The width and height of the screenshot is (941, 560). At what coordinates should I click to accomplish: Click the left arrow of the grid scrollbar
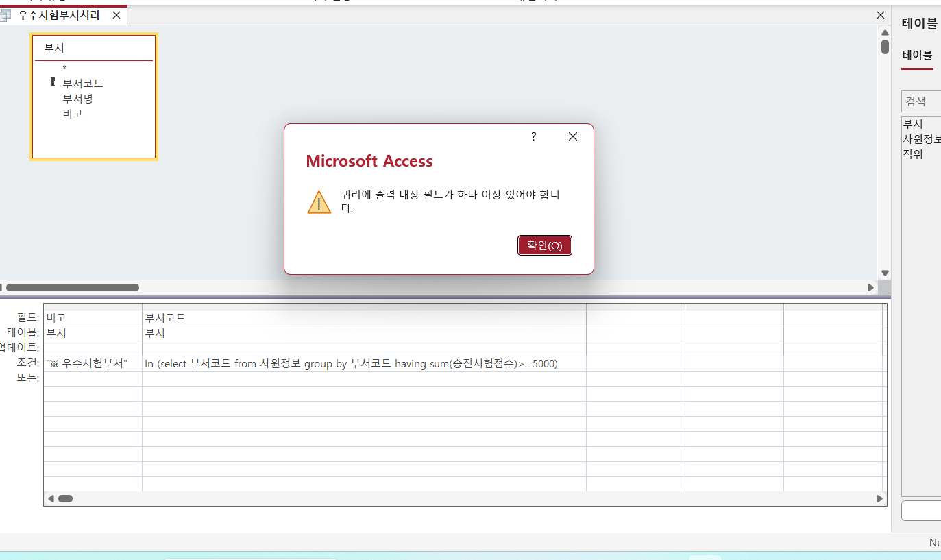click(50, 499)
